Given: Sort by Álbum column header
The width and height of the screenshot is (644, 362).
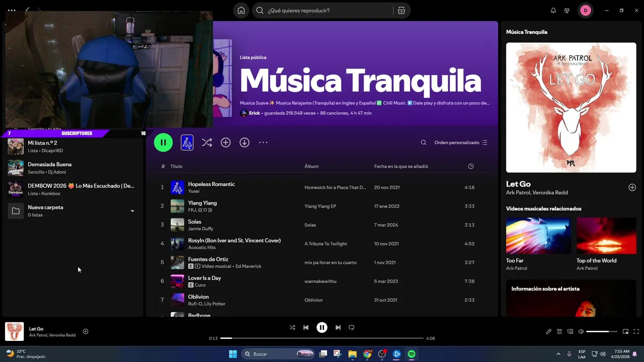Looking at the screenshot, I should [311, 166].
